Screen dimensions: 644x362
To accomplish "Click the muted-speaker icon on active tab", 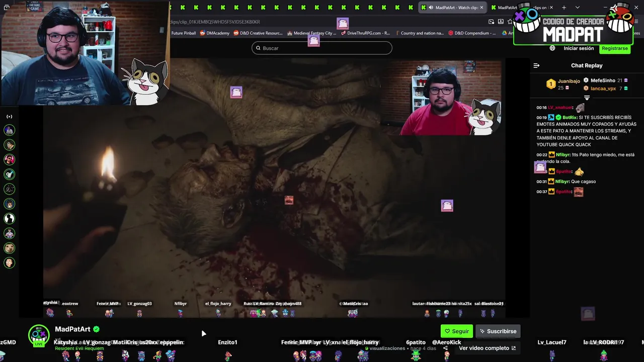I will (x=431, y=8).
